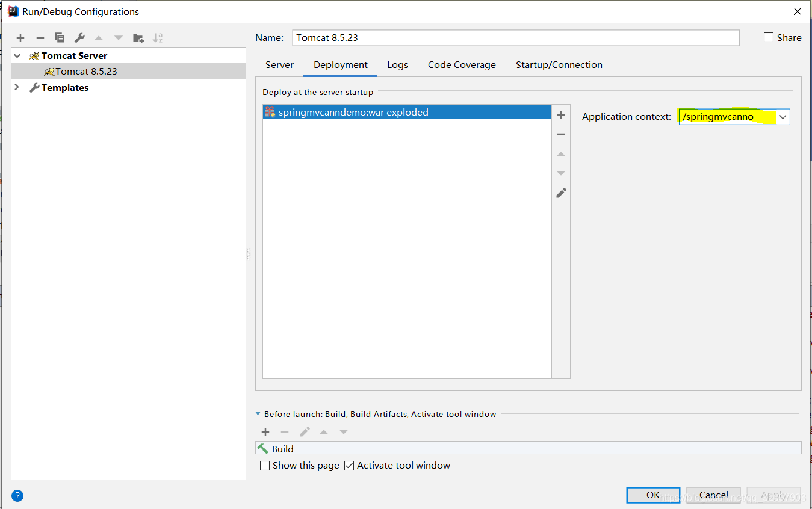
Task: Expand the Templates tree node
Action: click(x=17, y=88)
